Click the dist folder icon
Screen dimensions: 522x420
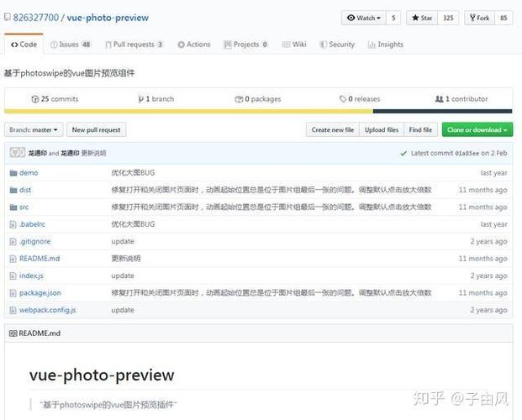coord(13,190)
